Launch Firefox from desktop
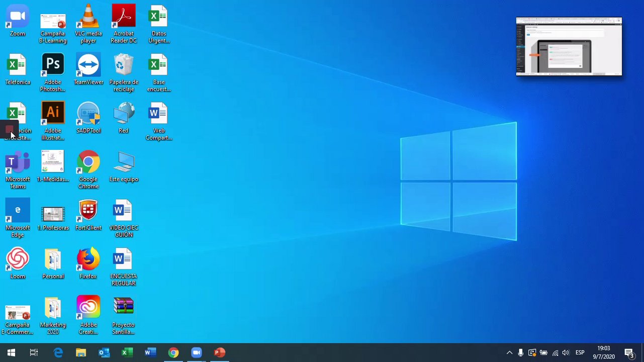644x362 pixels. 88,263
